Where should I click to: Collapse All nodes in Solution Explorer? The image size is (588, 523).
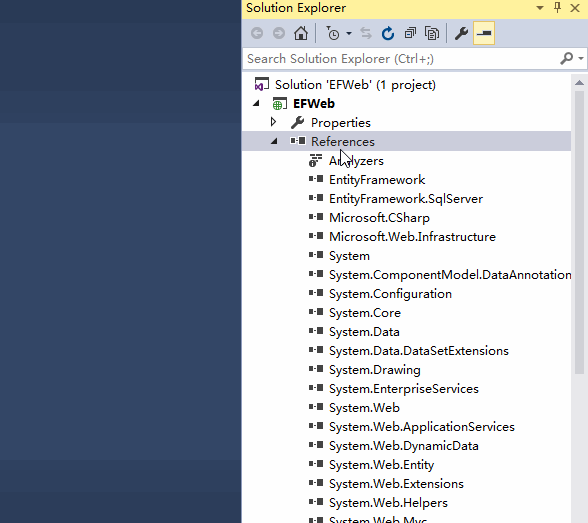click(410, 33)
